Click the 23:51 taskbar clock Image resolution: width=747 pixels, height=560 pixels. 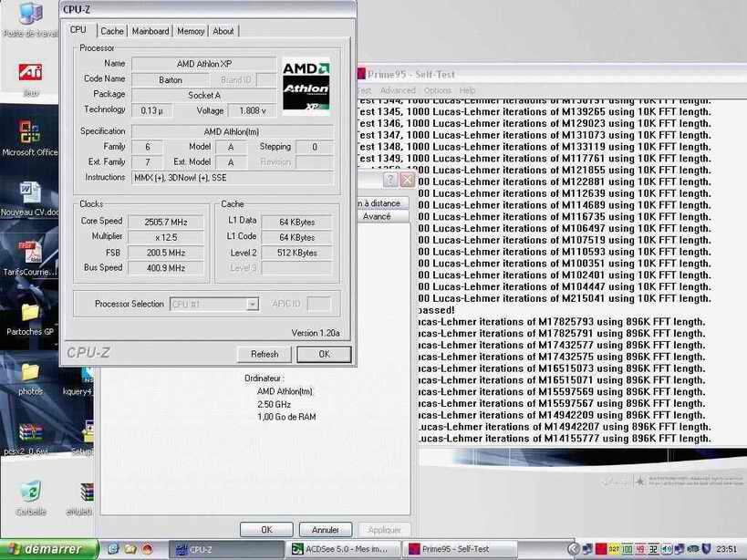(725, 549)
